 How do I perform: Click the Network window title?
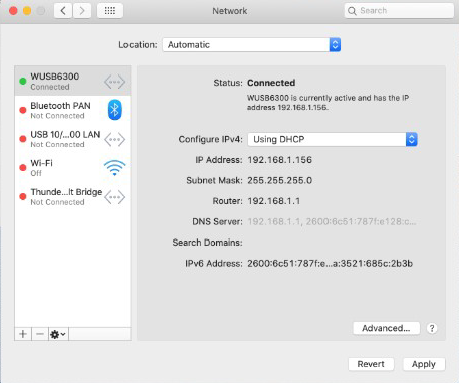click(230, 11)
